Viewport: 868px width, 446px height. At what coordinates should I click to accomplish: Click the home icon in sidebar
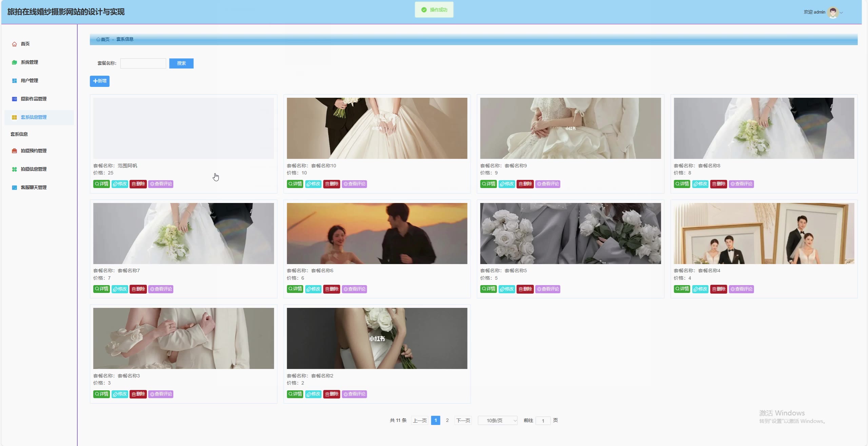14,44
